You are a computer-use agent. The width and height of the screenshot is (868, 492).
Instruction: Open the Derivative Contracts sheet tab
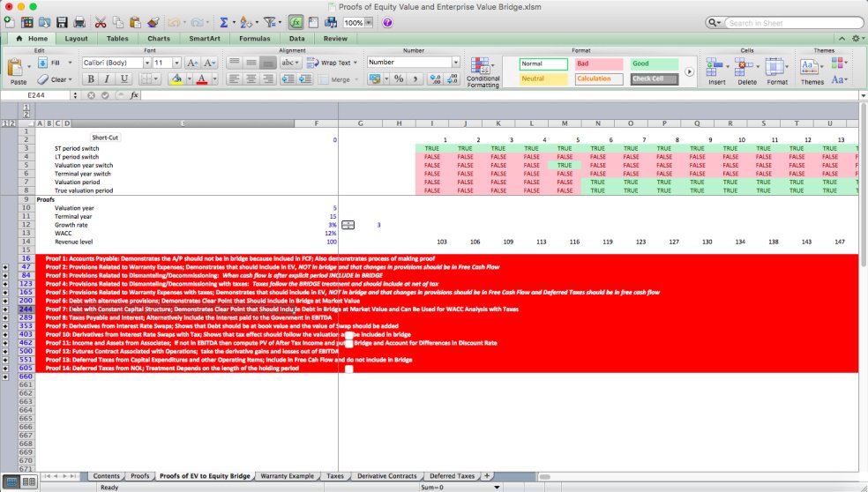click(x=386, y=476)
